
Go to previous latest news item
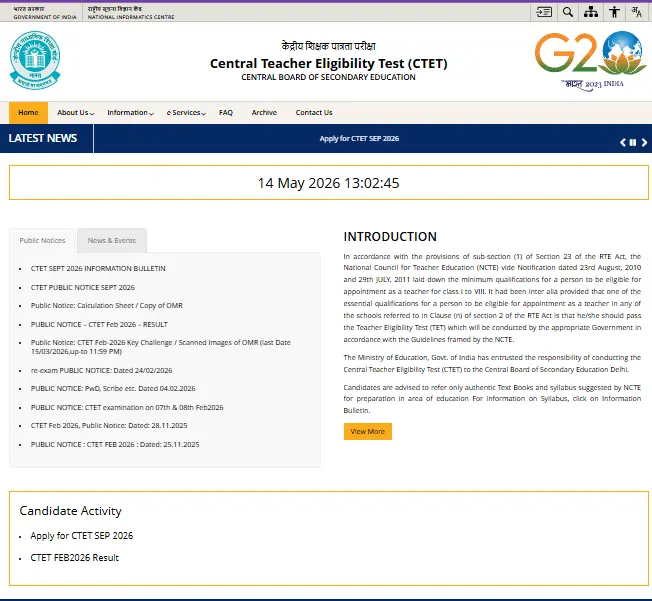(622, 143)
